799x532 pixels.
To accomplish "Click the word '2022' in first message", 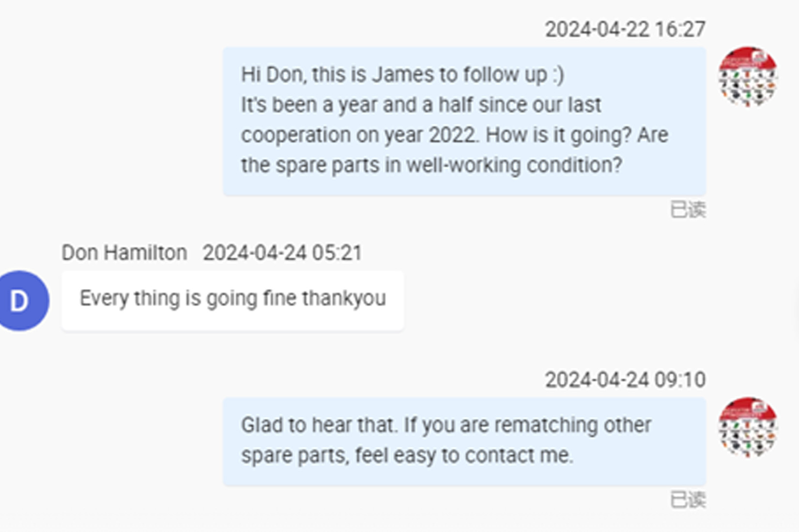I will tap(452, 135).
